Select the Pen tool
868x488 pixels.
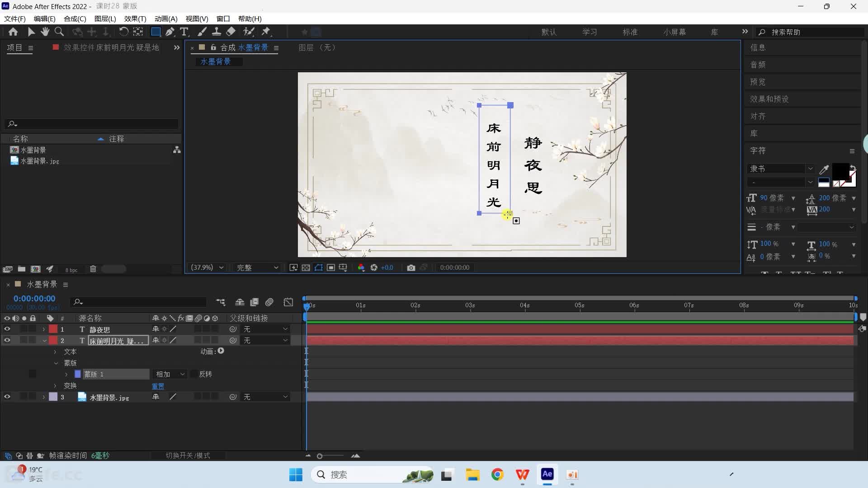(x=170, y=32)
